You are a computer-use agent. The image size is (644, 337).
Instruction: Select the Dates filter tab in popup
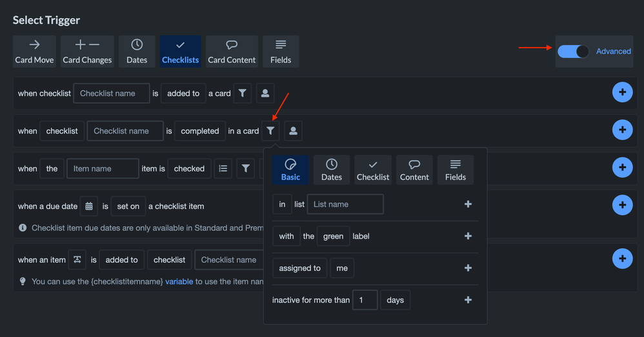(x=332, y=169)
